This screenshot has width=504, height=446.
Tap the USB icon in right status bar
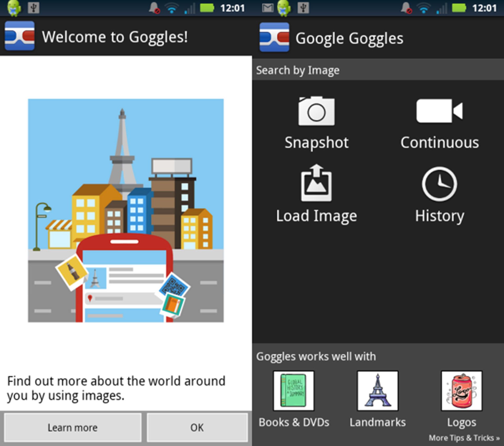tap(303, 8)
